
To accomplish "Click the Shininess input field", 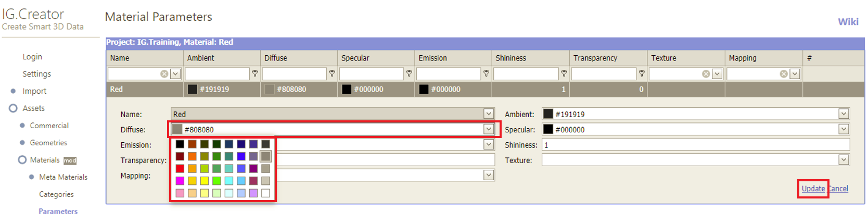I will coord(695,145).
